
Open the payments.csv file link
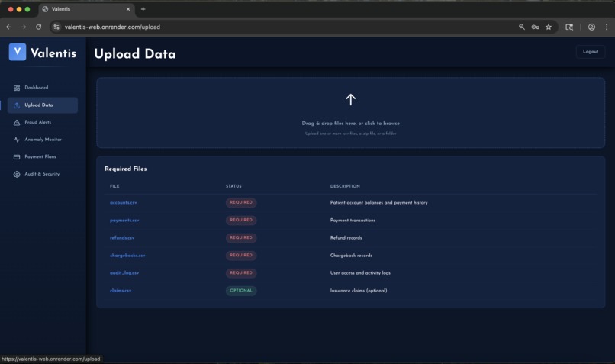coord(124,221)
